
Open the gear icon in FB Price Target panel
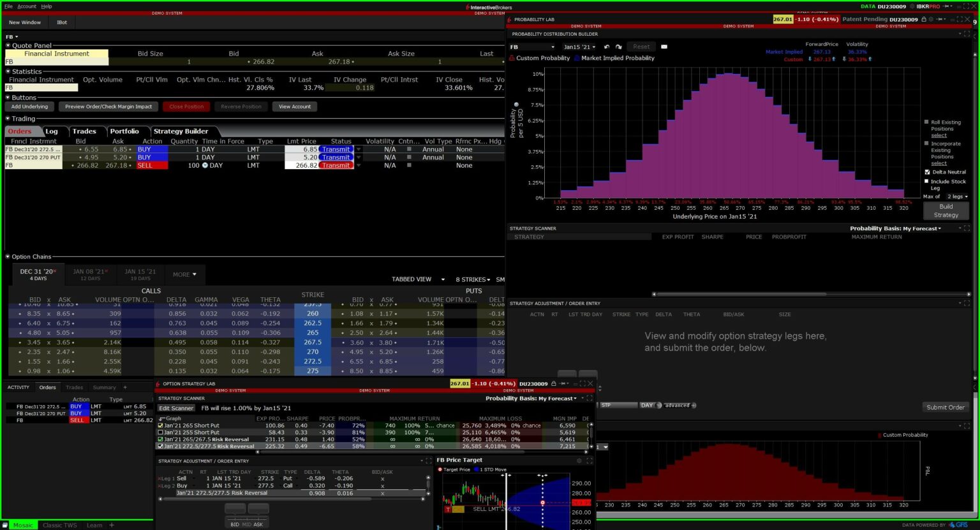click(x=579, y=460)
